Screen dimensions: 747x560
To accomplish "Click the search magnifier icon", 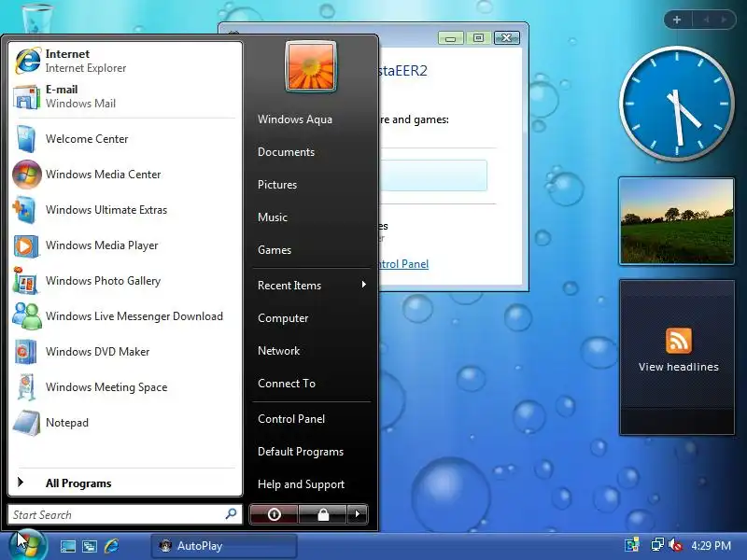I will pyautogui.click(x=231, y=514).
